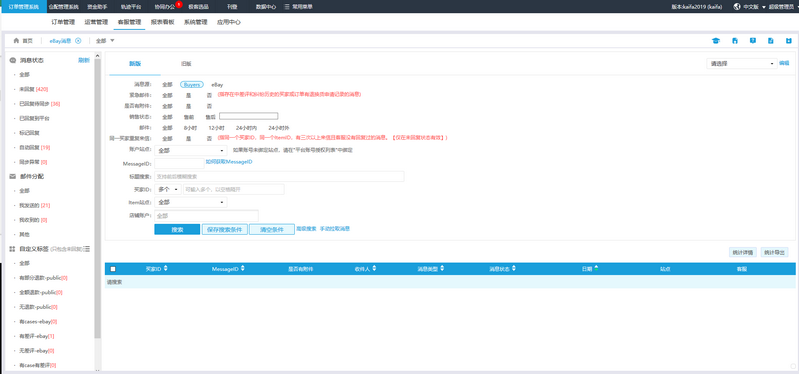799x374 pixels.
Task: Select Buyers as 消息源
Action: 192,85
